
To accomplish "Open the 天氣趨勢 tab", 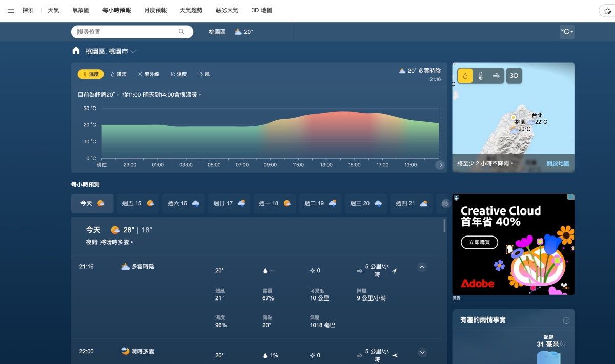I will 191,10.
